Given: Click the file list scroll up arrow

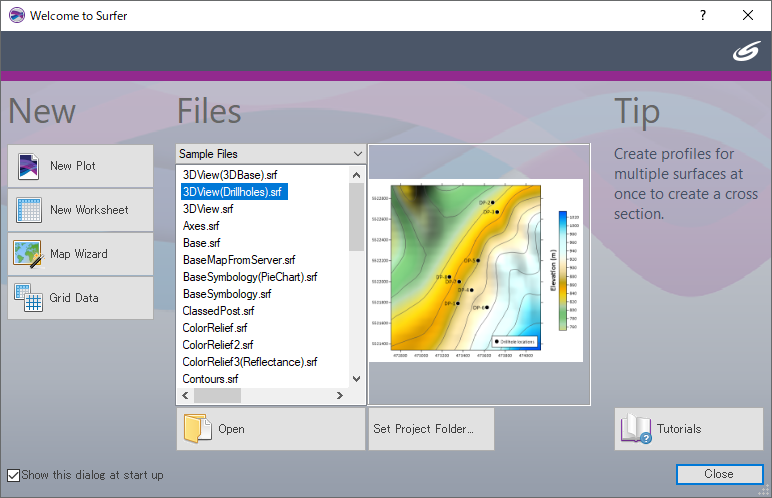Looking at the screenshot, I should pyautogui.click(x=356, y=175).
